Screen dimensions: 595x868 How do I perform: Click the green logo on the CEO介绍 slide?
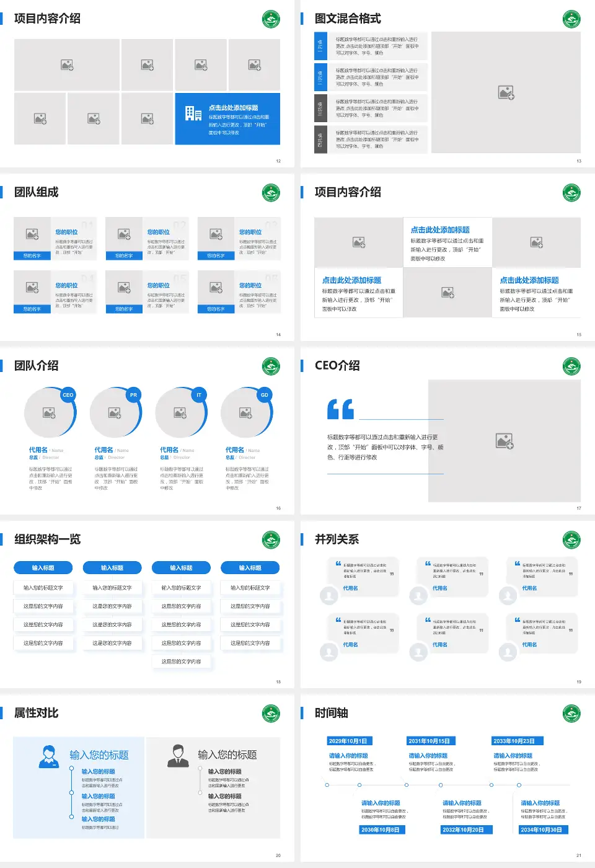(x=571, y=366)
